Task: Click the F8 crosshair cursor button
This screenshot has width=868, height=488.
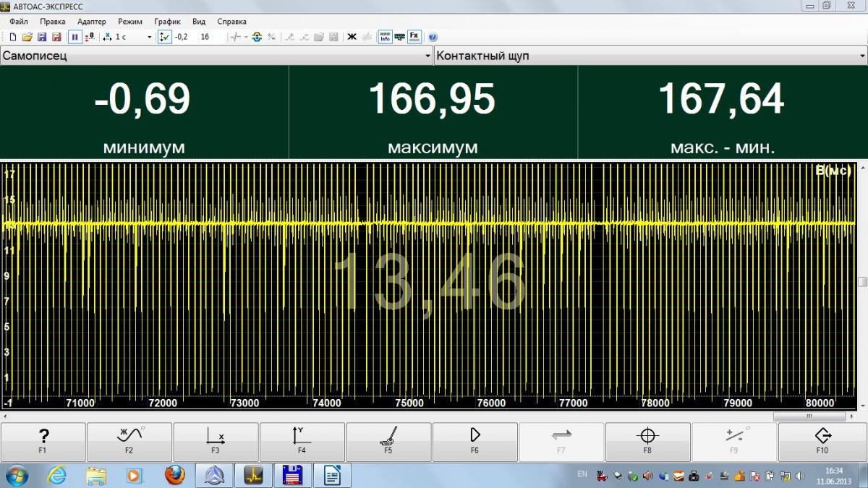Action: pyautogui.click(x=647, y=441)
